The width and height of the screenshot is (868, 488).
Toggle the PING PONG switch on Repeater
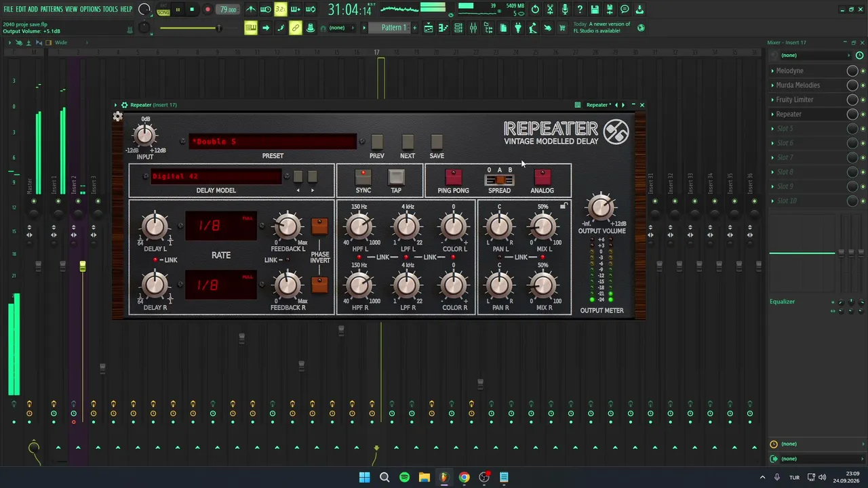point(453,177)
